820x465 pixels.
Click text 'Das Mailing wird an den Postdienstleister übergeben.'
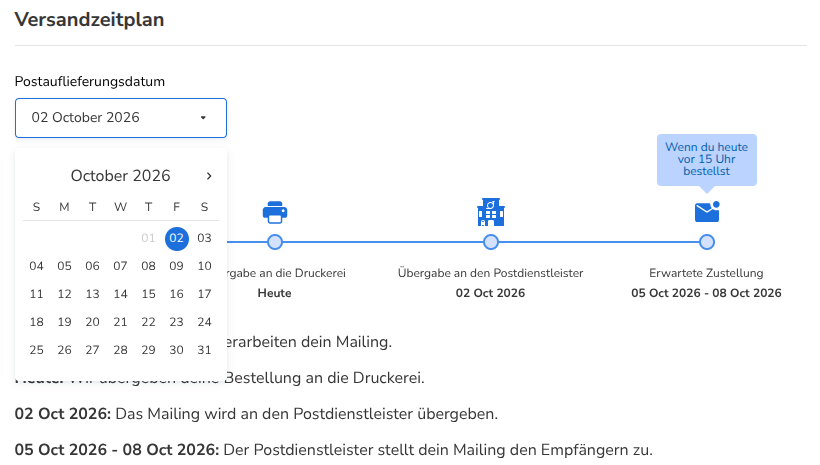pos(306,414)
